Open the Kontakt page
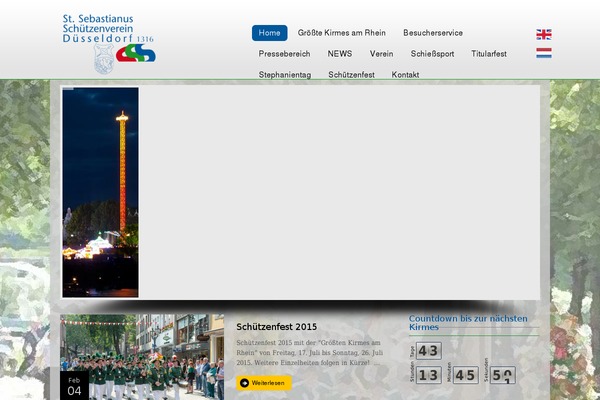The height and width of the screenshot is (400, 600). click(x=405, y=75)
